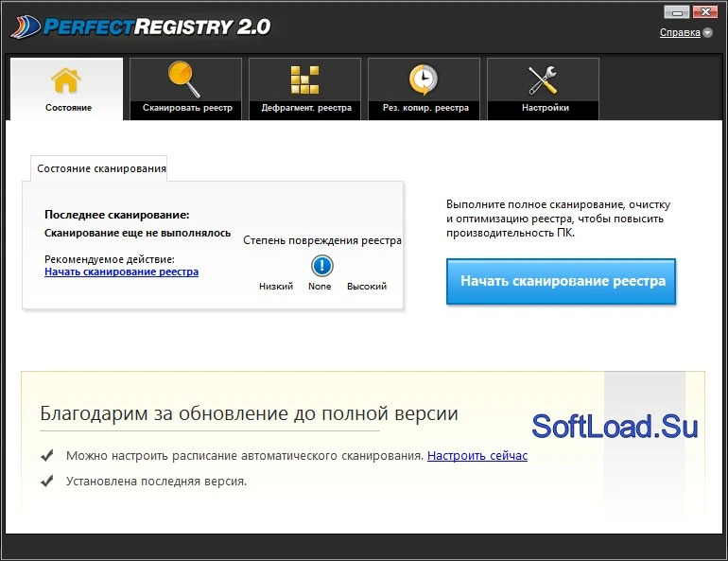Click the clock backup registry icon

tap(424, 79)
